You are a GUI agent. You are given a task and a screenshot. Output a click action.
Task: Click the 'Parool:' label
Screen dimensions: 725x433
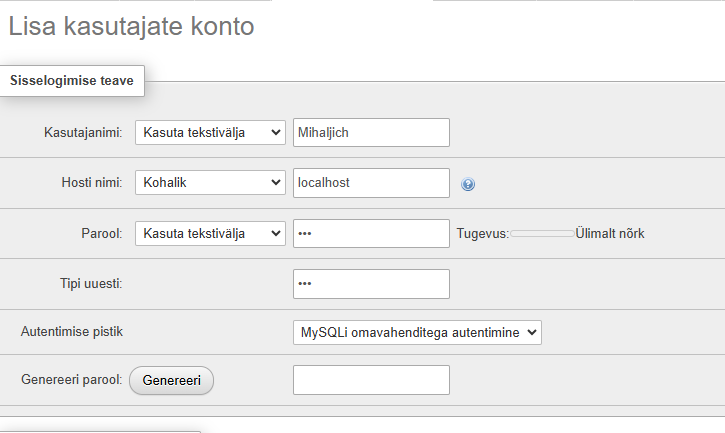point(102,233)
